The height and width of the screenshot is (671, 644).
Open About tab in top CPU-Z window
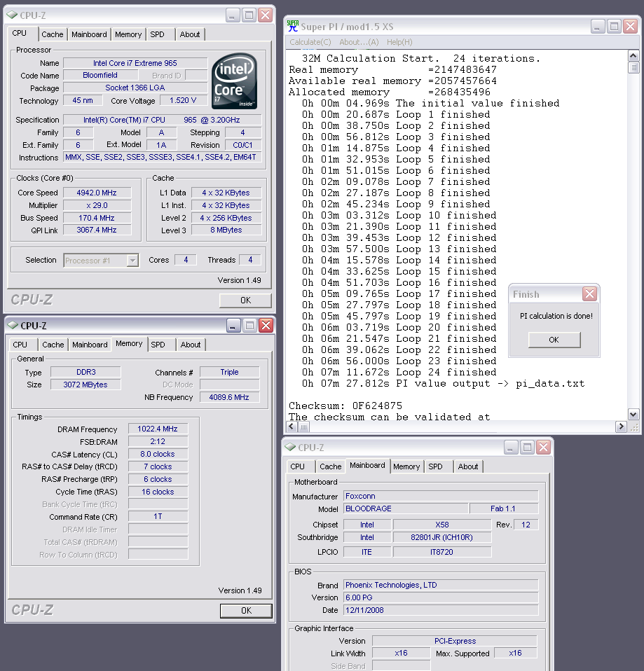[190, 34]
